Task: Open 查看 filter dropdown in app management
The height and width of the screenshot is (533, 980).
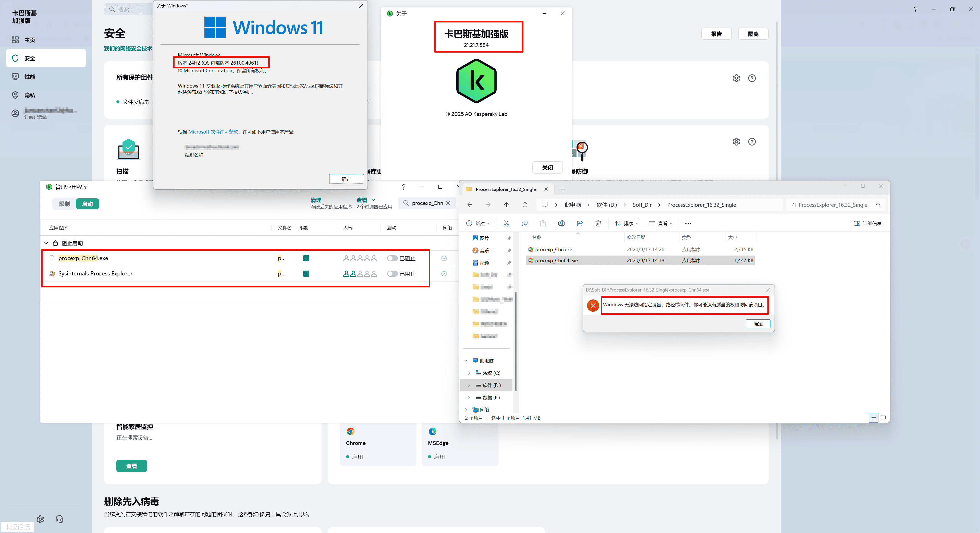Action: click(366, 200)
